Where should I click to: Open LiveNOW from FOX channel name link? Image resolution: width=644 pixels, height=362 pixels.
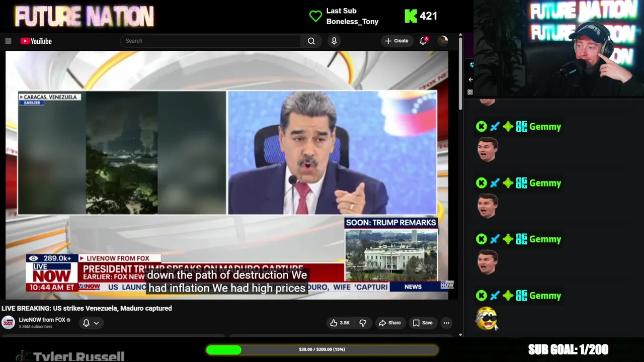(x=42, y=320)
